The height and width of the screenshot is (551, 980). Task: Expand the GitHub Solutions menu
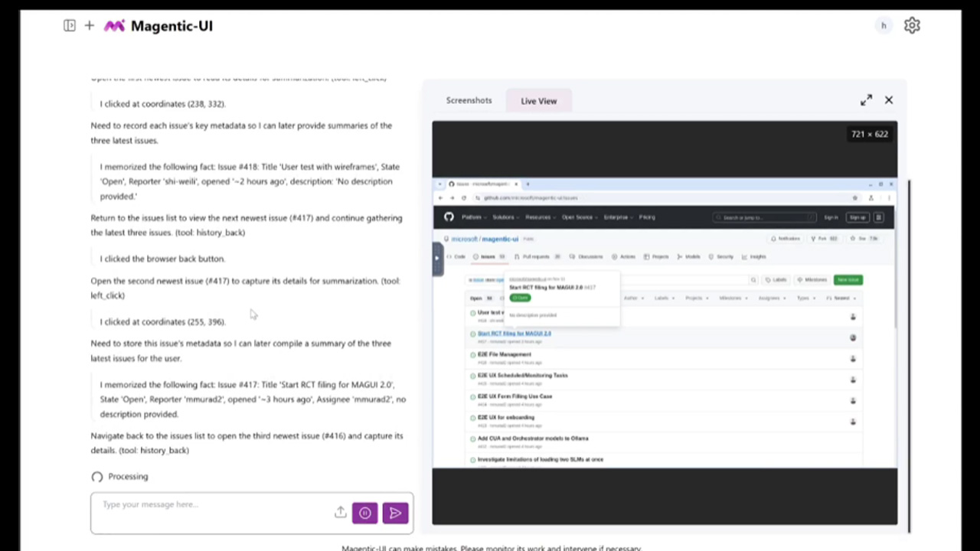[x=505, y=217]
